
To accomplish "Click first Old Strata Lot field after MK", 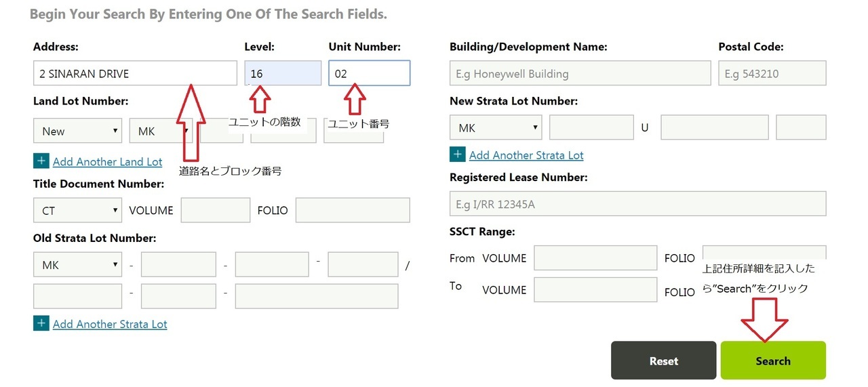I will (178, 264).
